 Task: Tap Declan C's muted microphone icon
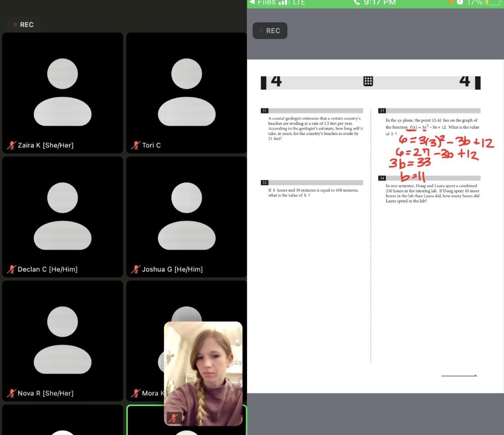click(x=11, y=269)
